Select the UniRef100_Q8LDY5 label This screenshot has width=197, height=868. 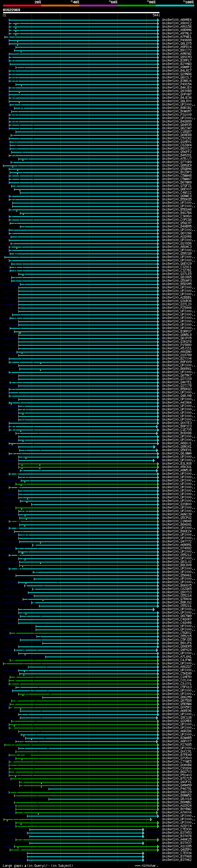point(177,43)
